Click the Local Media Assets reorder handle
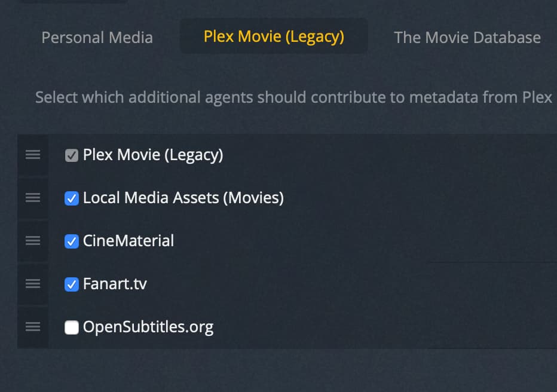Viewport: 557px width, 392px height. [x=33, y=198]
